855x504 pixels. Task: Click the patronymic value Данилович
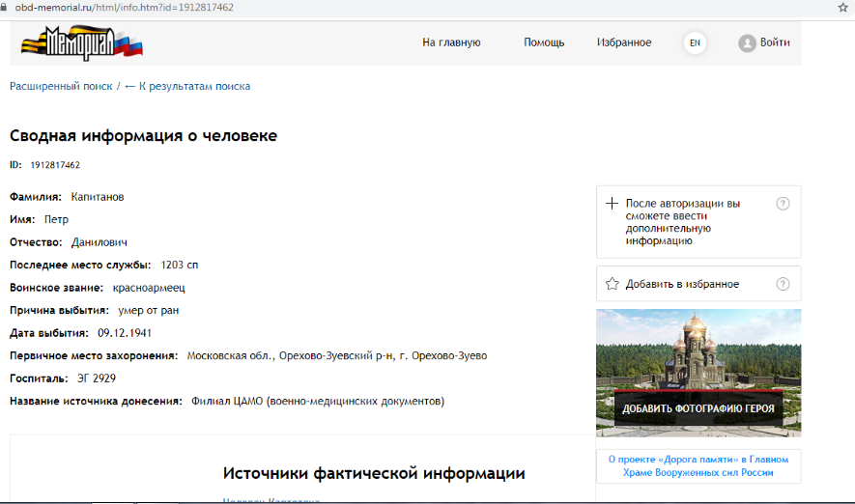click(100, 242)
